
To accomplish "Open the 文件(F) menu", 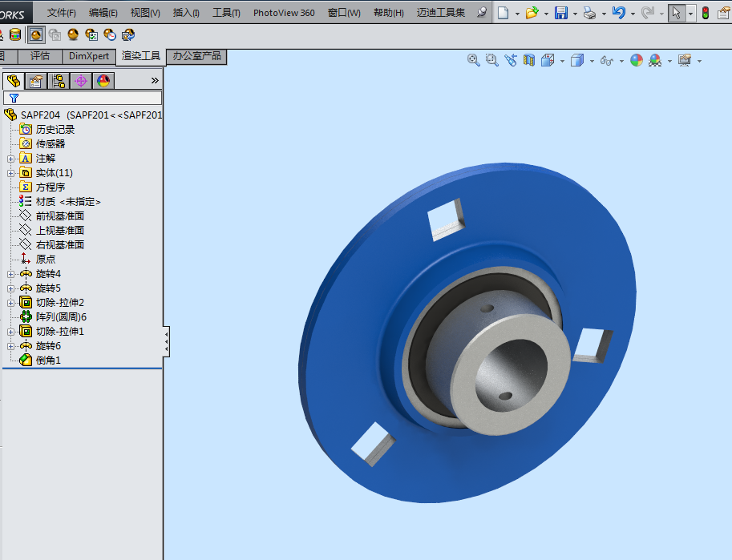I will 62,13.
